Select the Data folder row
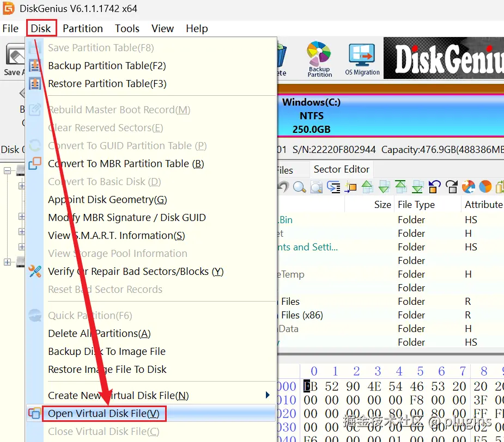 (x=391, y=329)
